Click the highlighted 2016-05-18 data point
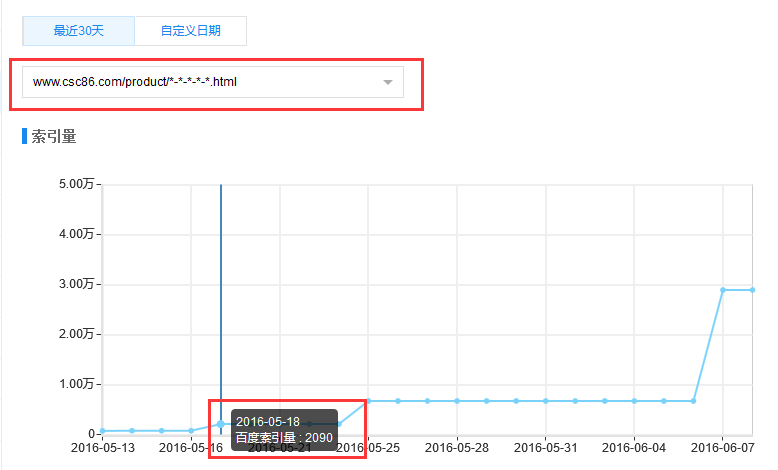Screen dimensions: 778x470 tap(221, 424)
